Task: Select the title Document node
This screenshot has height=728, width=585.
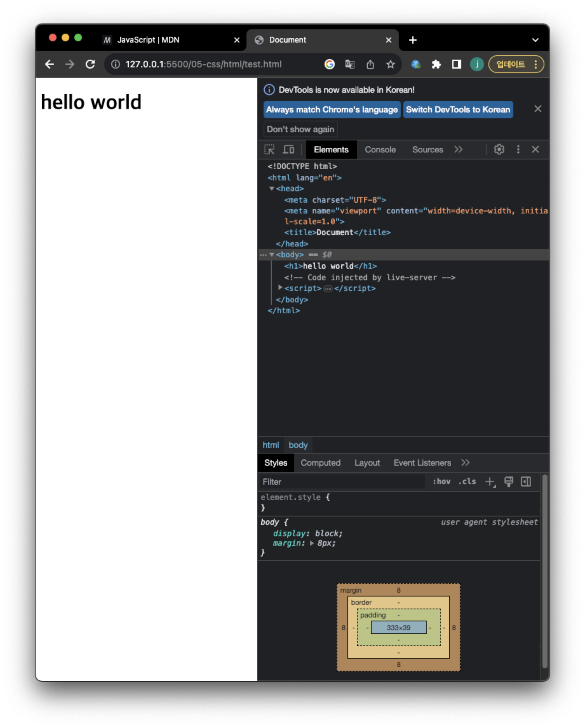Action: [x=337, y=232]
